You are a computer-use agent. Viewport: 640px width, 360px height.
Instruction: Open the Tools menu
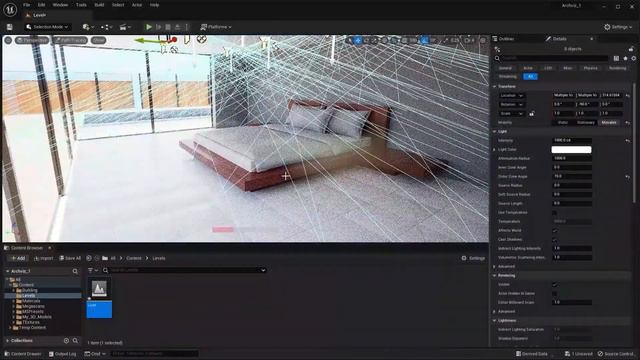coord(81,5)
